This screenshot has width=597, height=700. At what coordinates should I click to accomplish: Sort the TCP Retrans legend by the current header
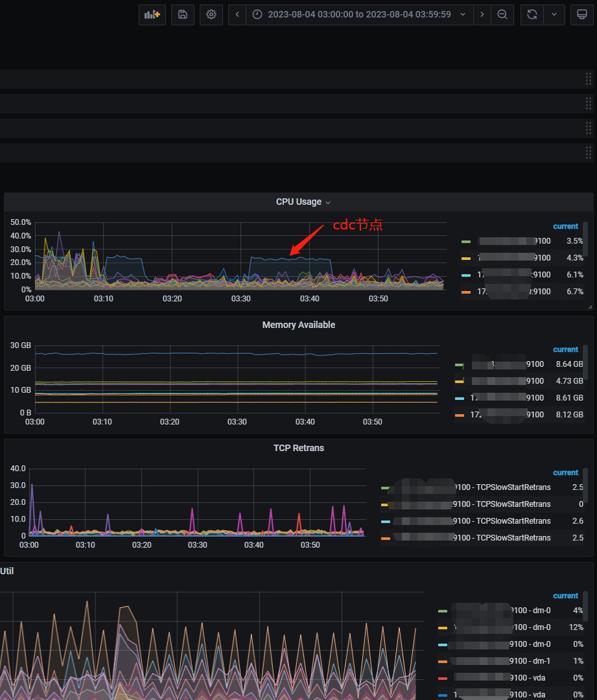(x=565, y=472)
